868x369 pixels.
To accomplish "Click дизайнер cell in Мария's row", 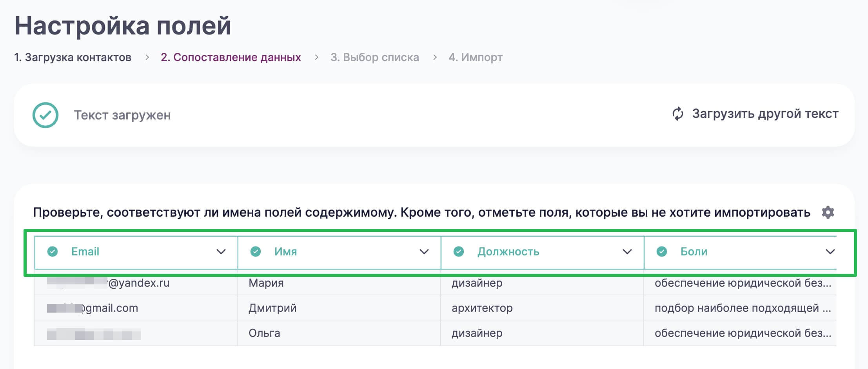I will [x=542, y=282].
